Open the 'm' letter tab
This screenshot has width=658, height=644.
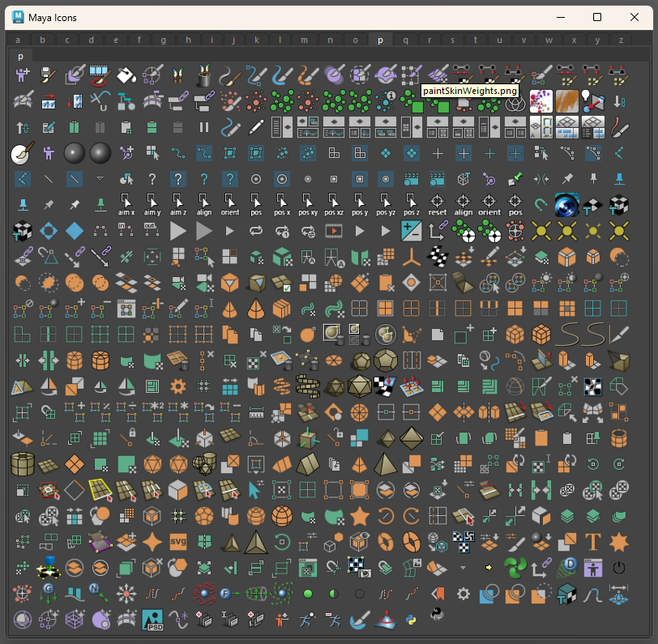pyautogui.click(x=304, y=40)
